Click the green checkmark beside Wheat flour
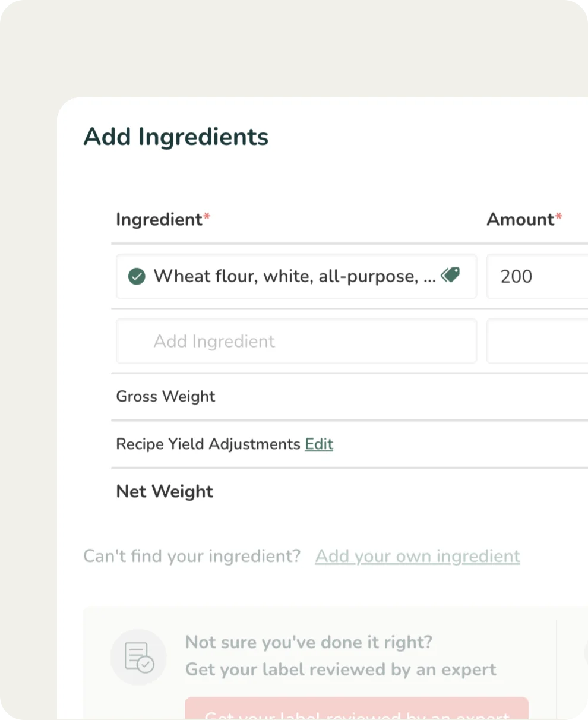Image resolution: width=588 pixels, height=720 pixels. [137, 276]
